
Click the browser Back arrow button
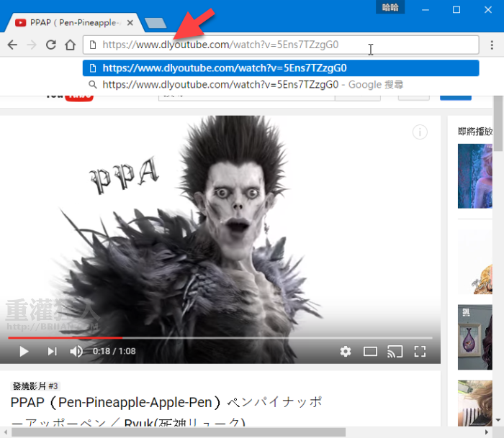12,45
